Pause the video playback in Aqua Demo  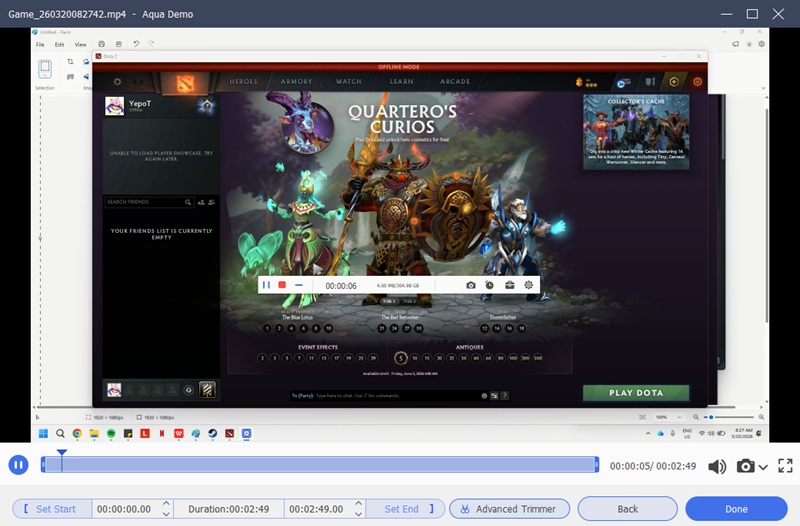18,465
